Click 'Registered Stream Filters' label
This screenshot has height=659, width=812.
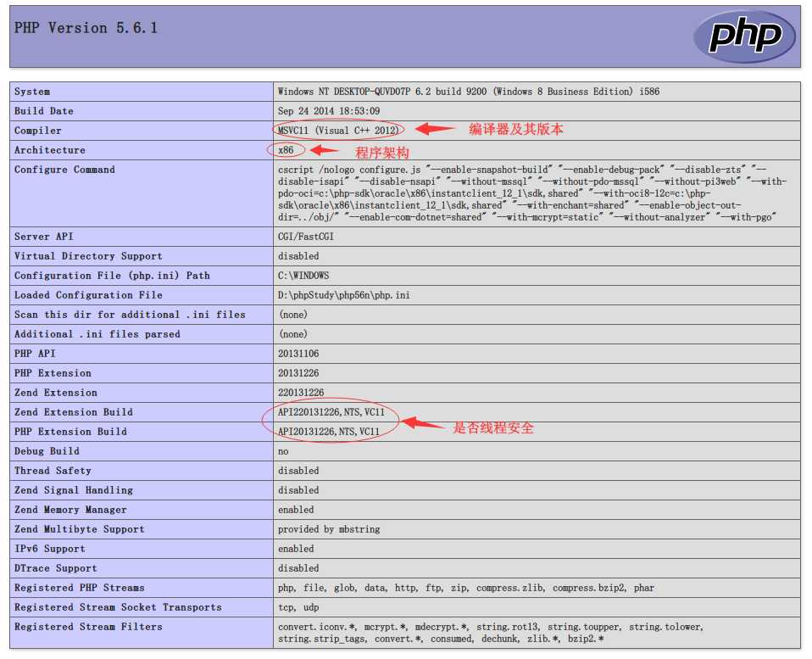(x=88, y=627)
